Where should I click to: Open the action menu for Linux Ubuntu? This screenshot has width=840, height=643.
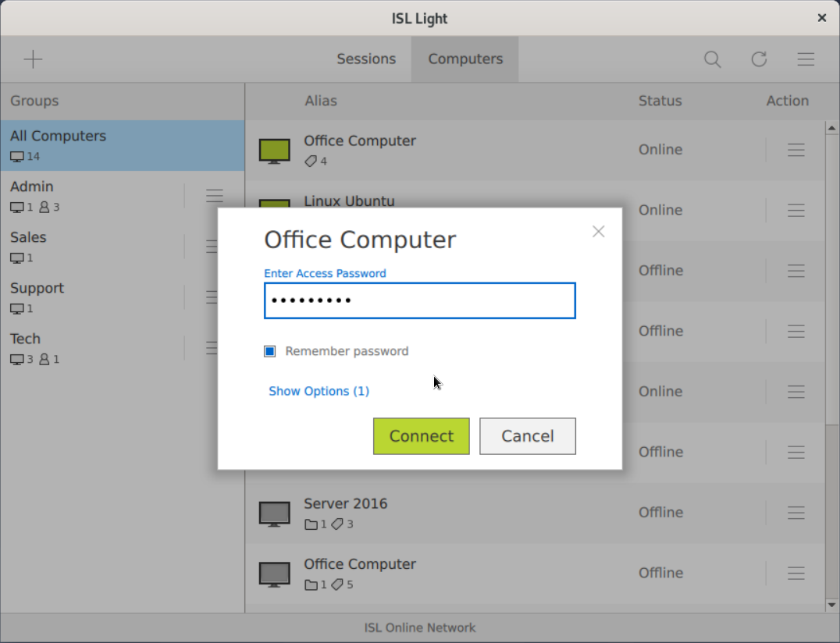point(796,210)
